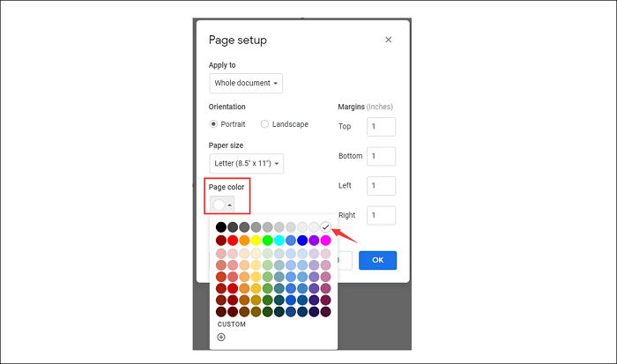Viewport: 617px width, 364px height.
Task: Choose the magenta color swatch
Action: pos(325,240)
